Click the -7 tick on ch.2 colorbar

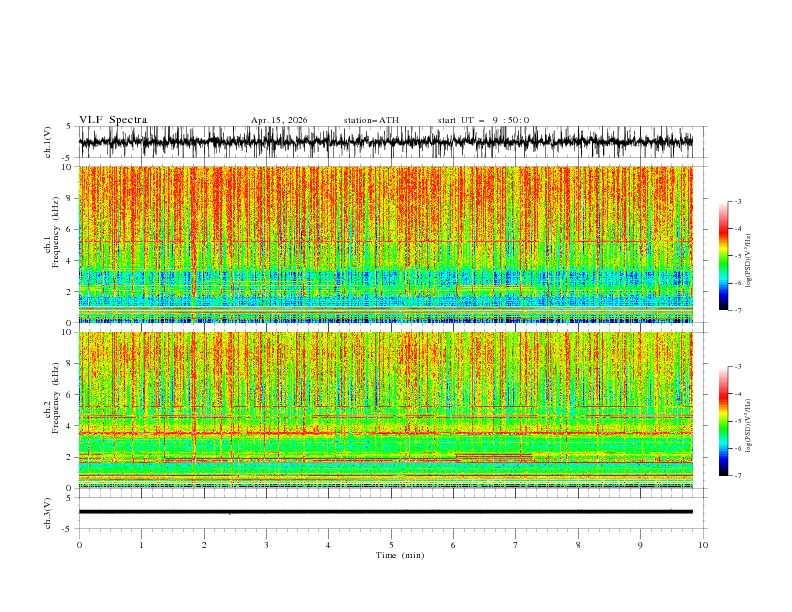pos(737,475)
